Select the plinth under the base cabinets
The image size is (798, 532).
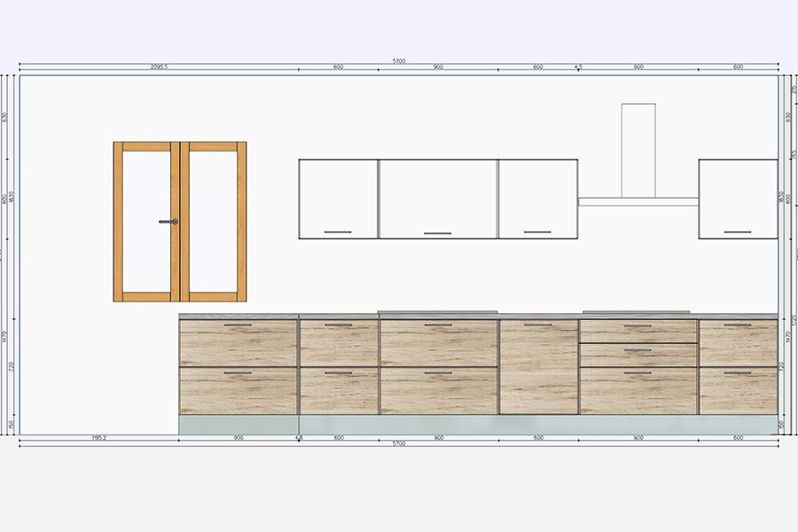click(x=479, y=425)
